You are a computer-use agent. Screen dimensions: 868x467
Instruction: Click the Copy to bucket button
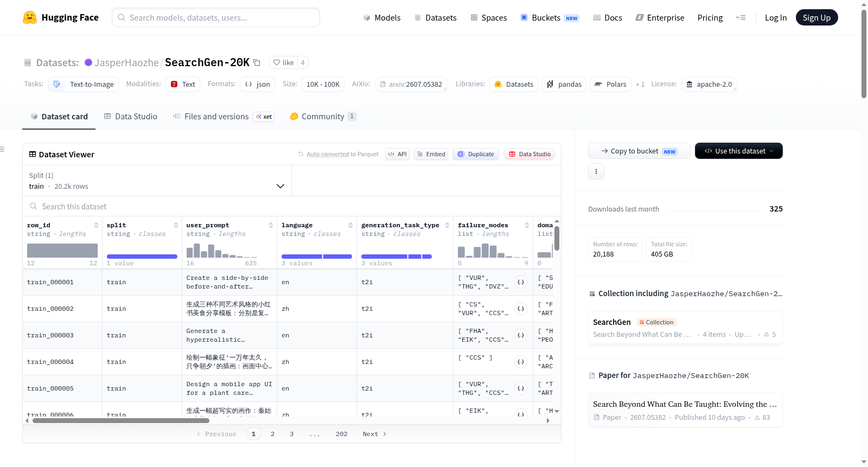pyautogui.click(x=639, y=151)
